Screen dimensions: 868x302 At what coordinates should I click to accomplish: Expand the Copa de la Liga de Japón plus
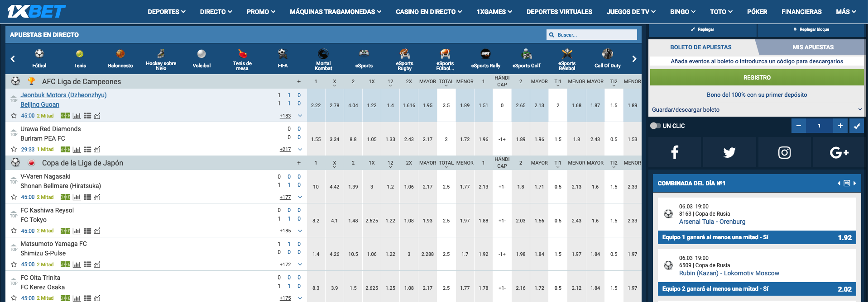[299, 163]
